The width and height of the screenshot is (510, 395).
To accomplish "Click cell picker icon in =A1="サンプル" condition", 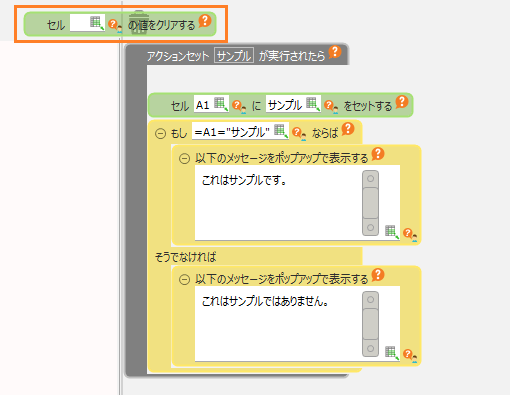I will pos(281,131).
